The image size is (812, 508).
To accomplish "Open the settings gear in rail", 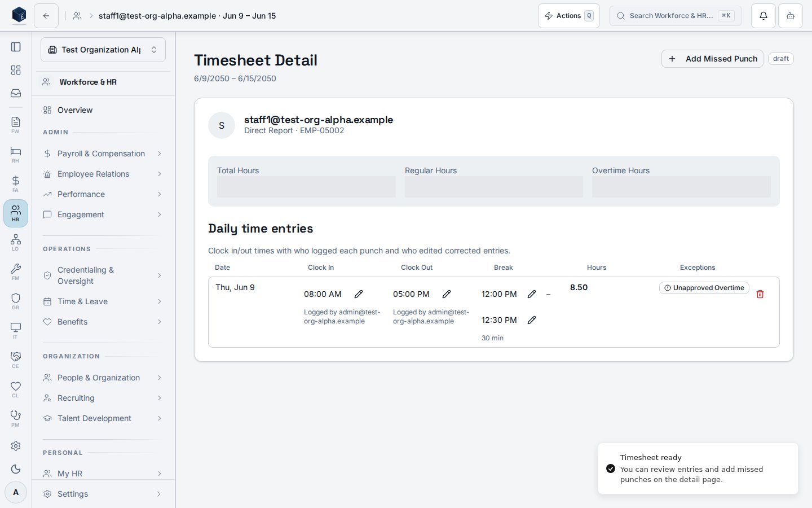I will click(16, 446).
